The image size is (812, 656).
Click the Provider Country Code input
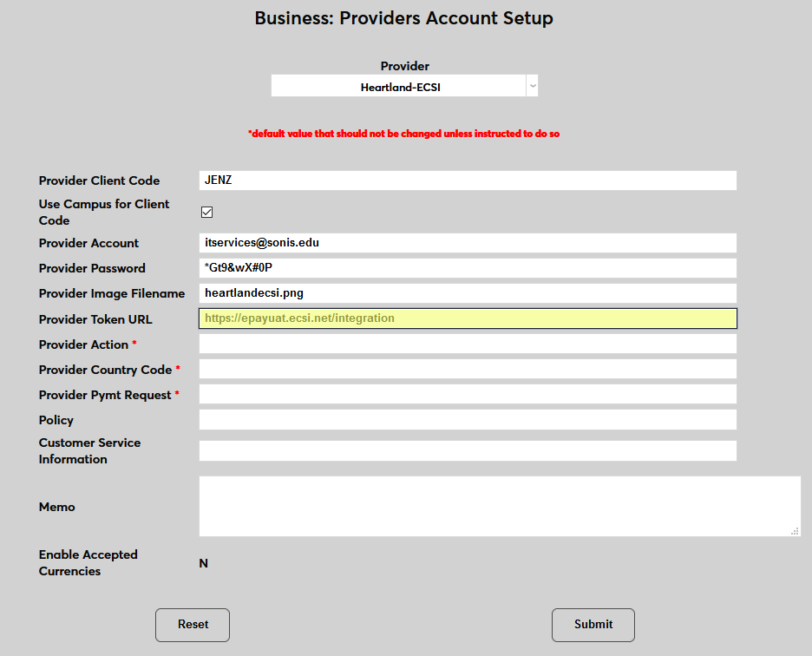pyautogui.click(x=468, y=369)
